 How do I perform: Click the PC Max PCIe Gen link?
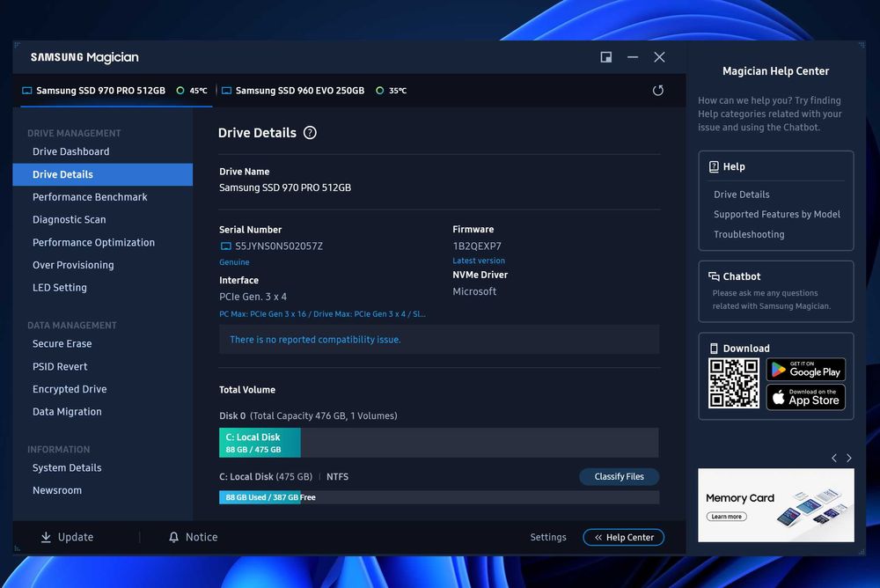click(322, 314)
